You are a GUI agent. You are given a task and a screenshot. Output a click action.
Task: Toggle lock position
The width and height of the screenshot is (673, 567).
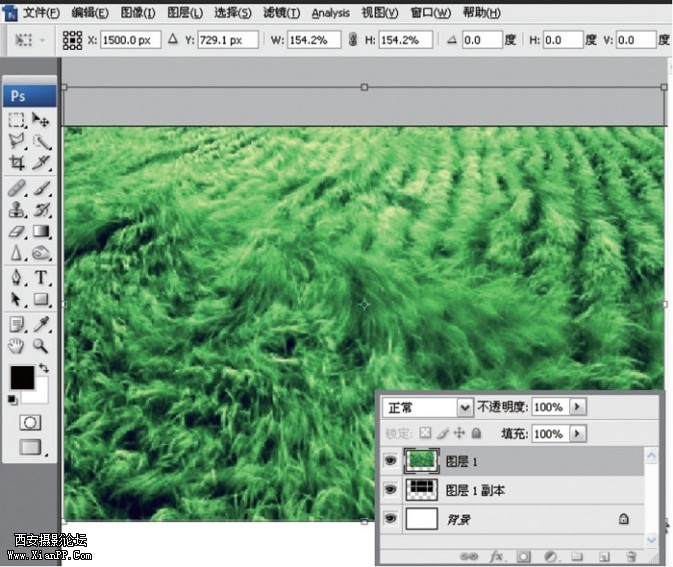[x=459, y=433]
